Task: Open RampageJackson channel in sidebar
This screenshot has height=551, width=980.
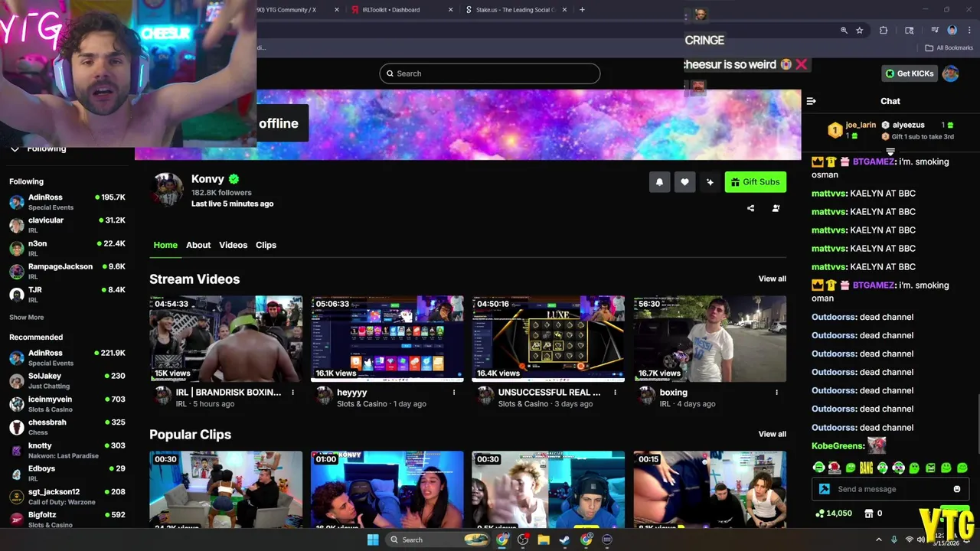Action: click(67, 271)
